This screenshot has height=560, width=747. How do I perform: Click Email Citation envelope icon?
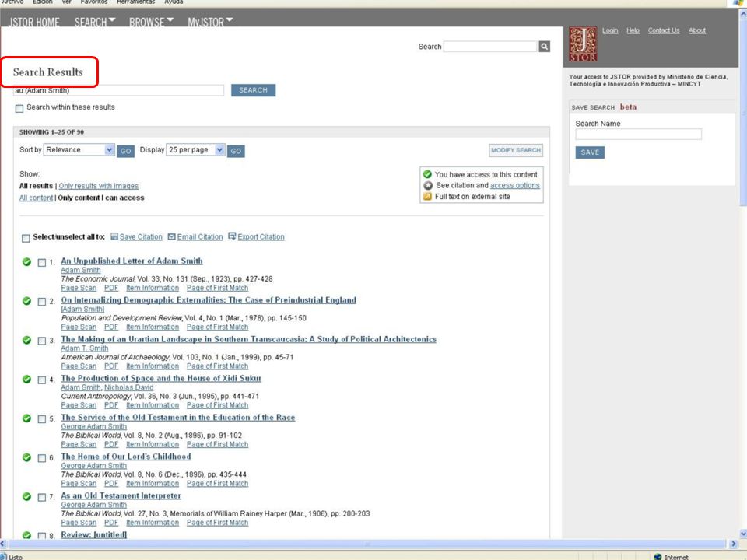(x=171, y=236)
